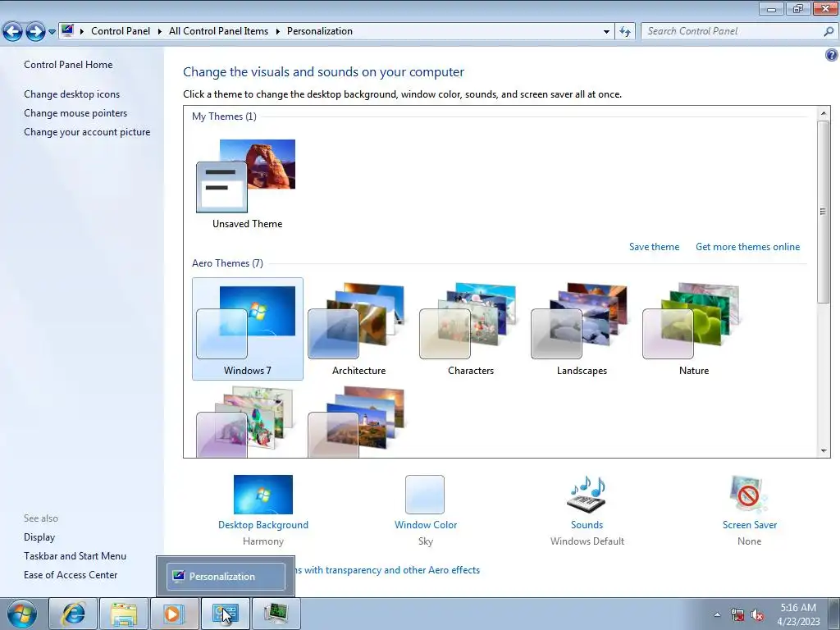Open recent pages dropdown next to Forward arrow
Image resolution: width=840 pixels, height=630 pixels.
pos(52,32)
